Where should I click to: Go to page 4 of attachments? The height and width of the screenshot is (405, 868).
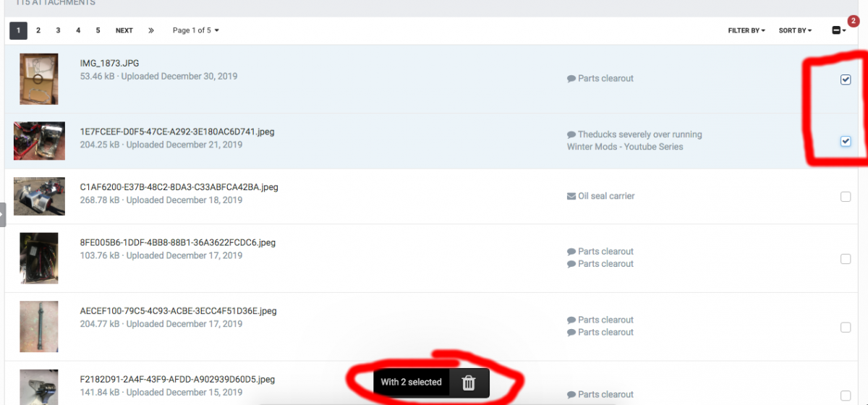(x=78, y=30)
